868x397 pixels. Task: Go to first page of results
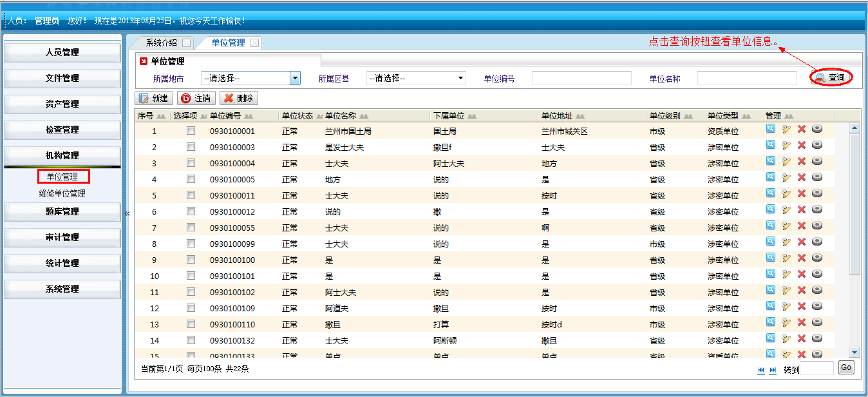tap(761, 370)
